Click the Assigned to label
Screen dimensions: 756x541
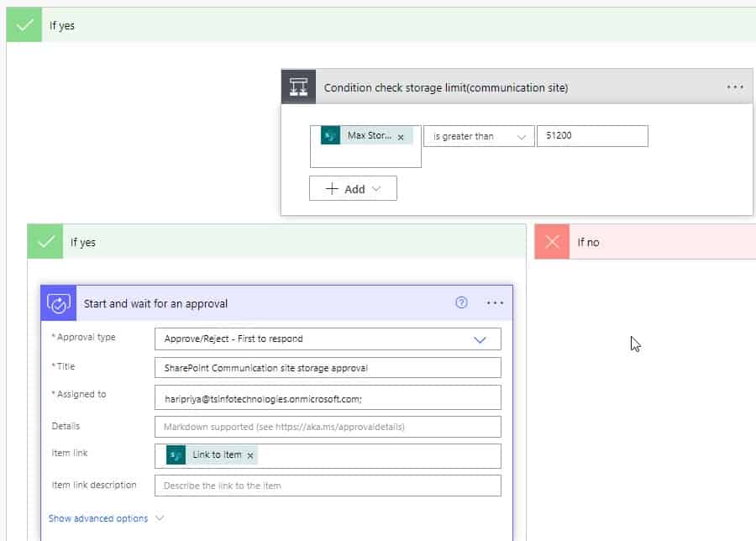(81, 394)
